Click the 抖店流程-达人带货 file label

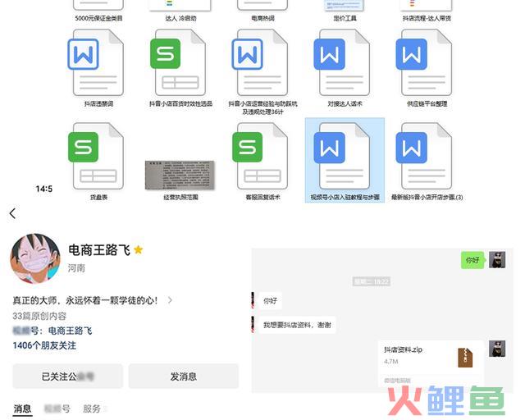tap(427, 18)
